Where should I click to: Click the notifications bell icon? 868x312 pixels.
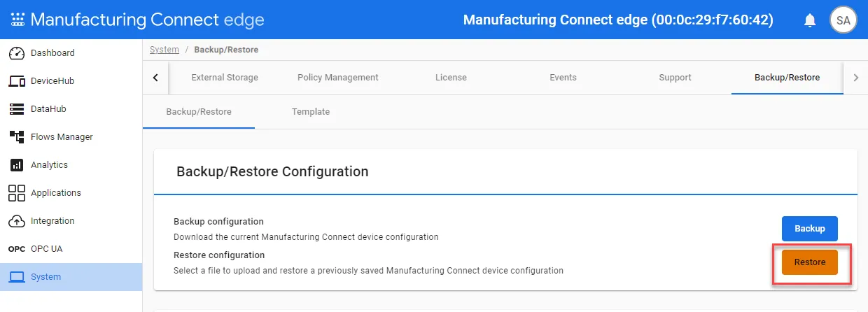[x=810, y=20]
